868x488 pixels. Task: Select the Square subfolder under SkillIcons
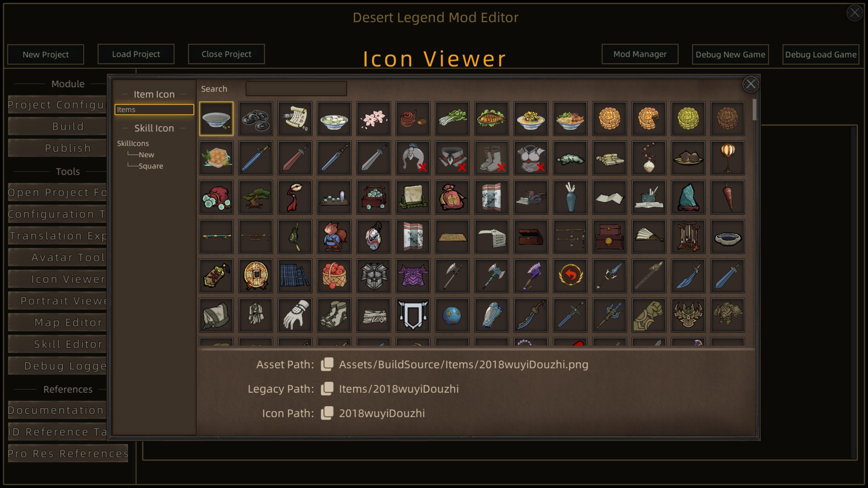coord(151,166)
